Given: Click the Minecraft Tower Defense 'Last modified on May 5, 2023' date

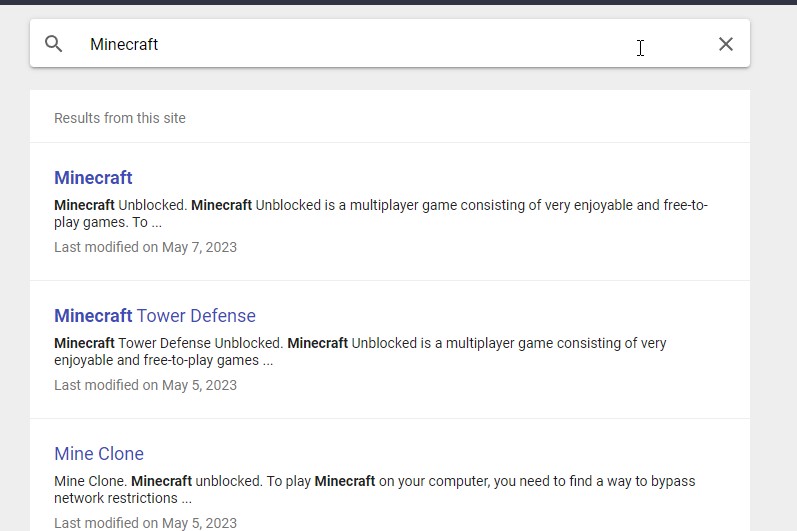Looking at the screenshot, I should point(145,385).
